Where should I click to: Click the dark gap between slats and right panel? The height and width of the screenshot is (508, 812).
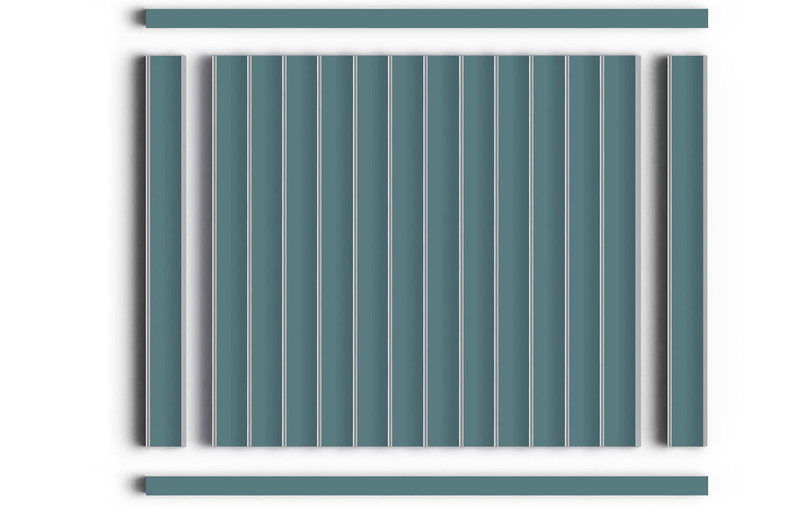pos(654,251)
